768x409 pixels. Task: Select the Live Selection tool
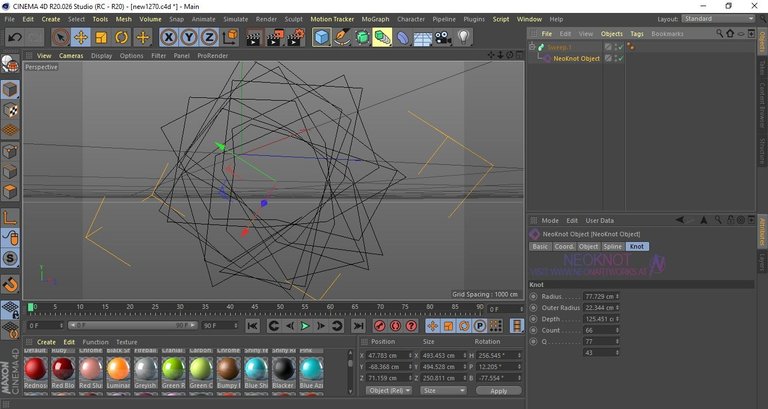(x=61, y=37)
